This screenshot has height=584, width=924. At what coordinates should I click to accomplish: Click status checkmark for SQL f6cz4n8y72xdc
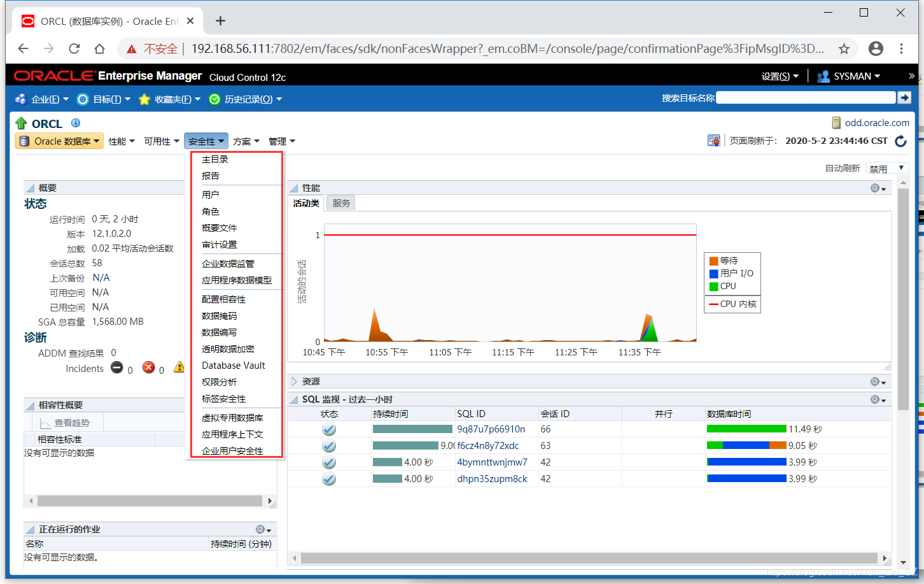click(329, 446)
